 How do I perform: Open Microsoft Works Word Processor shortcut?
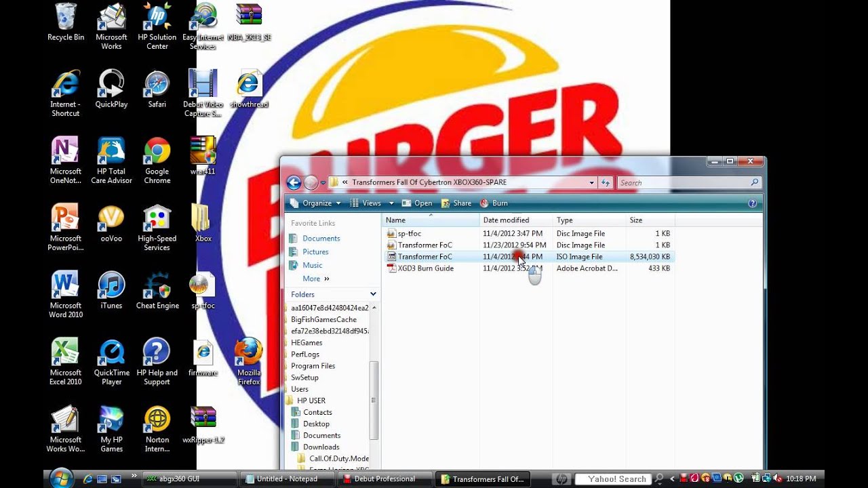click(66, 429)
